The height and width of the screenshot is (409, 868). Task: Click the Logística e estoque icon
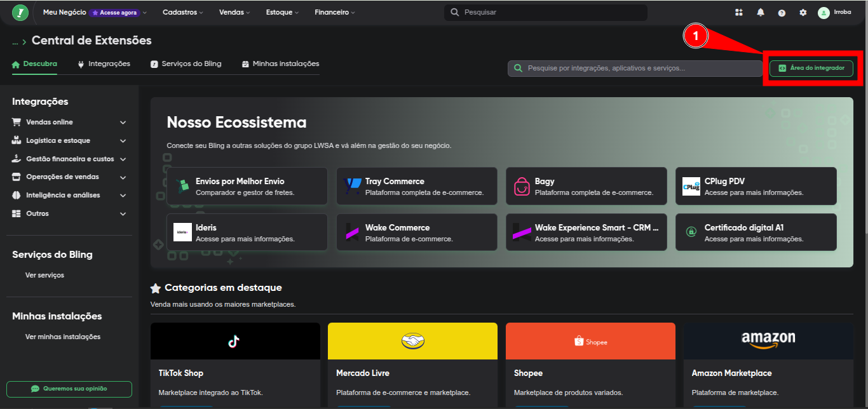pyautogui.click(x=17, y=140)
